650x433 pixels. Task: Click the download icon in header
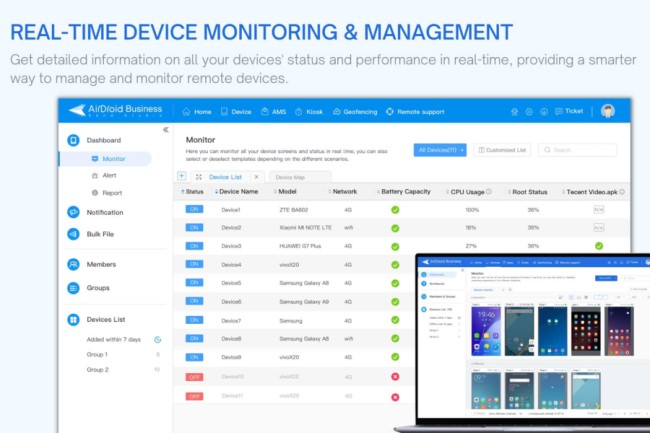click(544, 111)
